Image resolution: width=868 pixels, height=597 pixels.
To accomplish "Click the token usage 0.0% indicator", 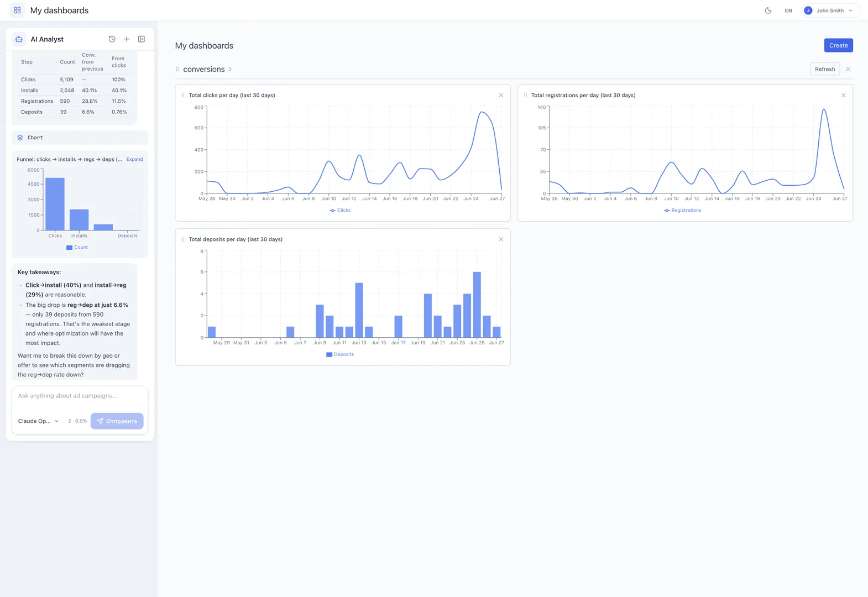I will [x=77, y=421].
